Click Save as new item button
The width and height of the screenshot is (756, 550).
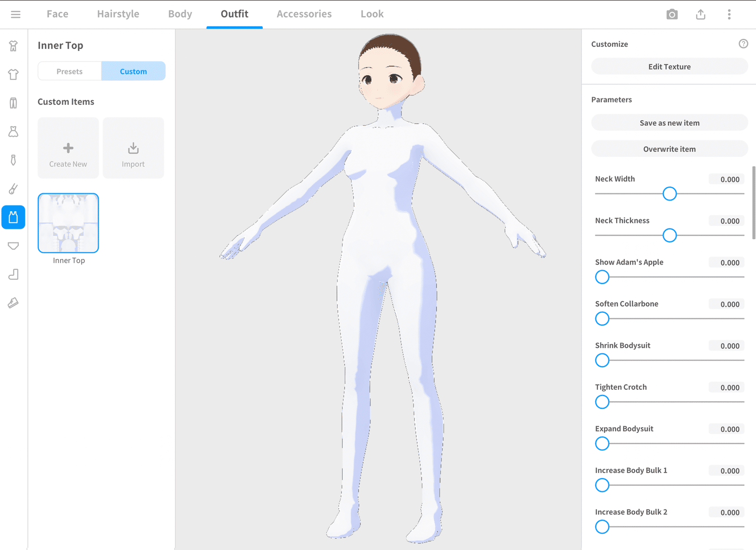click(669, 123)
